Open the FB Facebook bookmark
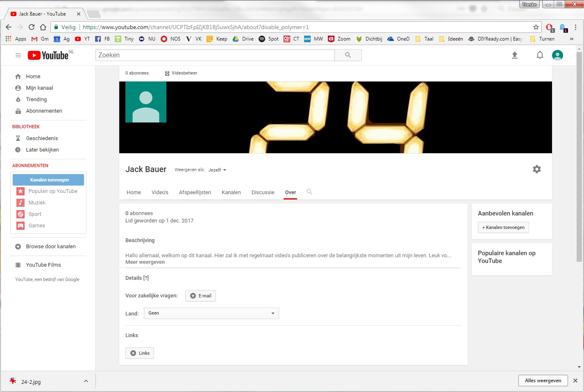The height and width of the screenshot is (392, 584). pyautogui.click(x=102, y=39)
